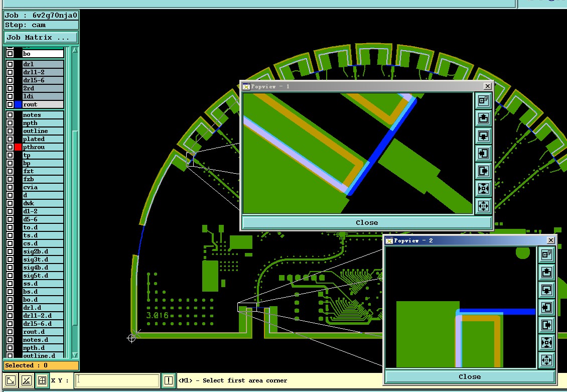The width and height of the screenshot is (567, 392).
Task: Toggle the checkbox for layer outline
Action: (x=10, y=131)
